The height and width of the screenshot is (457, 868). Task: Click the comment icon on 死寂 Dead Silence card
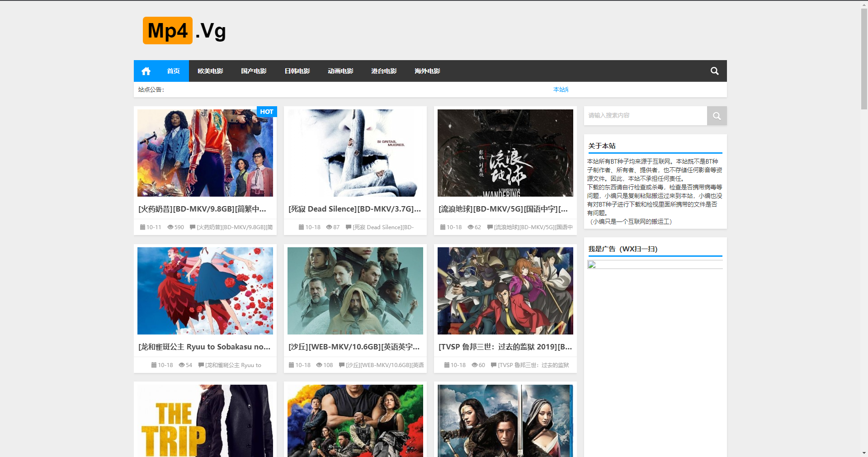point(349,227)
